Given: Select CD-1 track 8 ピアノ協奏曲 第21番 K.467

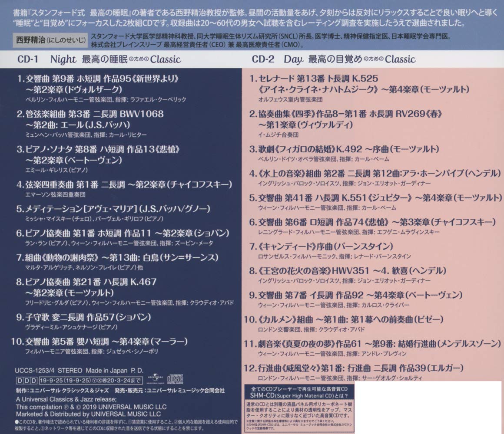Looking at the screenshot, I should coord(86,287).
